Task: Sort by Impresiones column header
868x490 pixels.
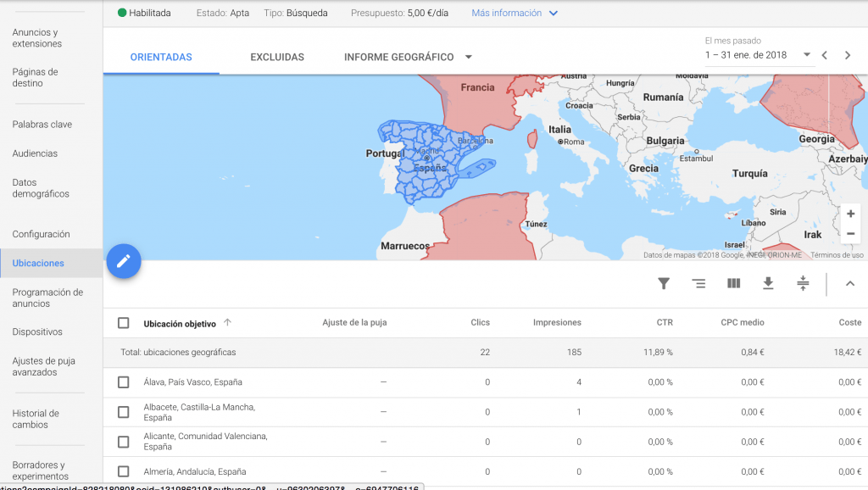Action: [x=557, y=322]
